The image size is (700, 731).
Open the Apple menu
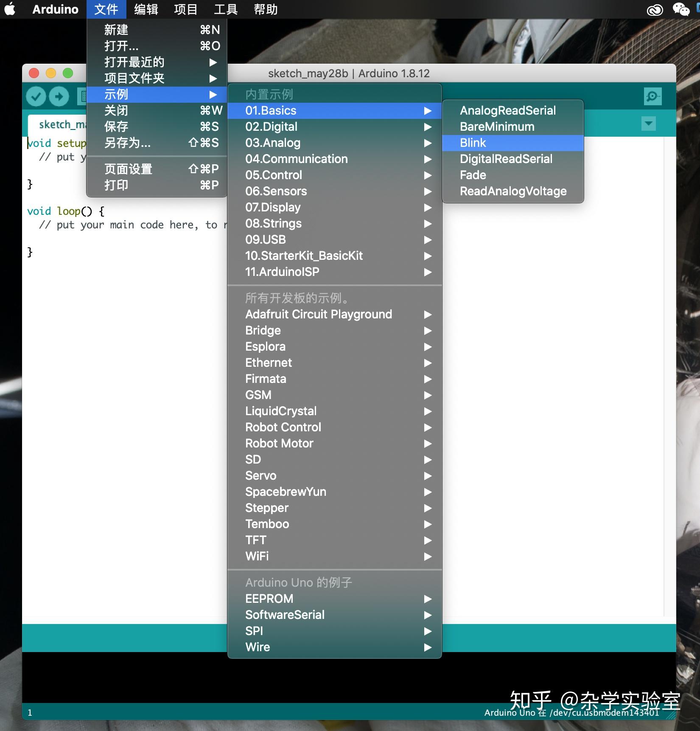pos(10,9)
